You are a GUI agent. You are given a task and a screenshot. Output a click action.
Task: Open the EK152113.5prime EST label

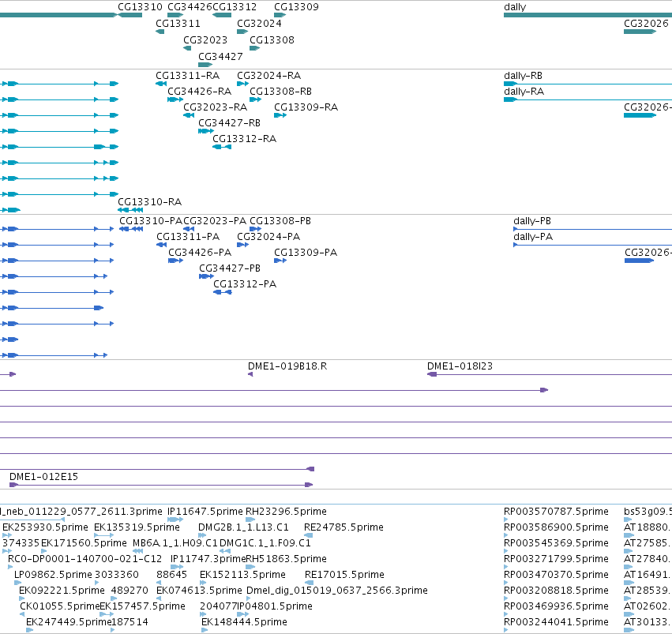tap(242, 575)
